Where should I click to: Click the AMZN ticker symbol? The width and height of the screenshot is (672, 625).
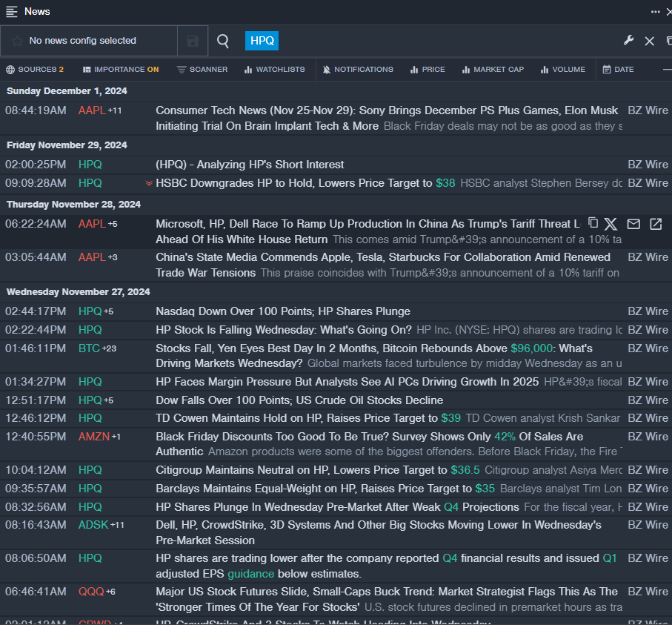[94, 437]
